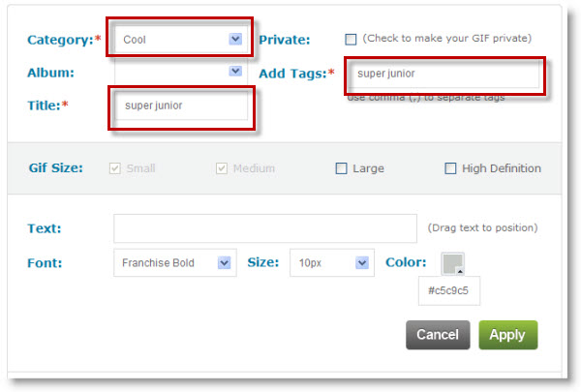Tick the High Definition checkbox
581x392 pixels.
[x=450, y=168]
